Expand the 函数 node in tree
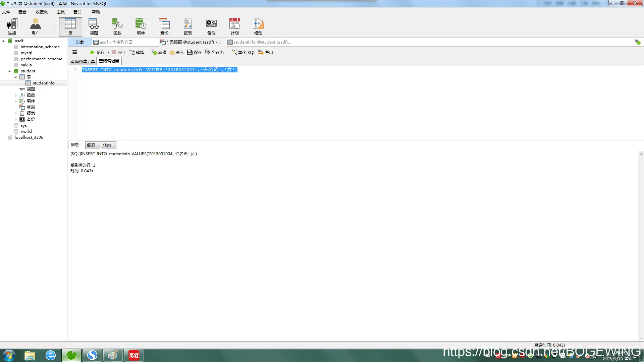644x362 pixels. pyautogui.click(x=15, y=95)
